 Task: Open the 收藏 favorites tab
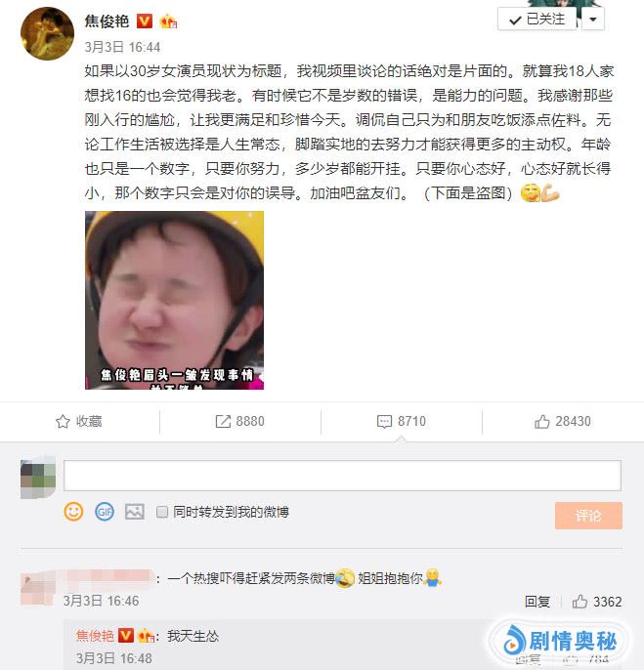(x=79, y=421)
